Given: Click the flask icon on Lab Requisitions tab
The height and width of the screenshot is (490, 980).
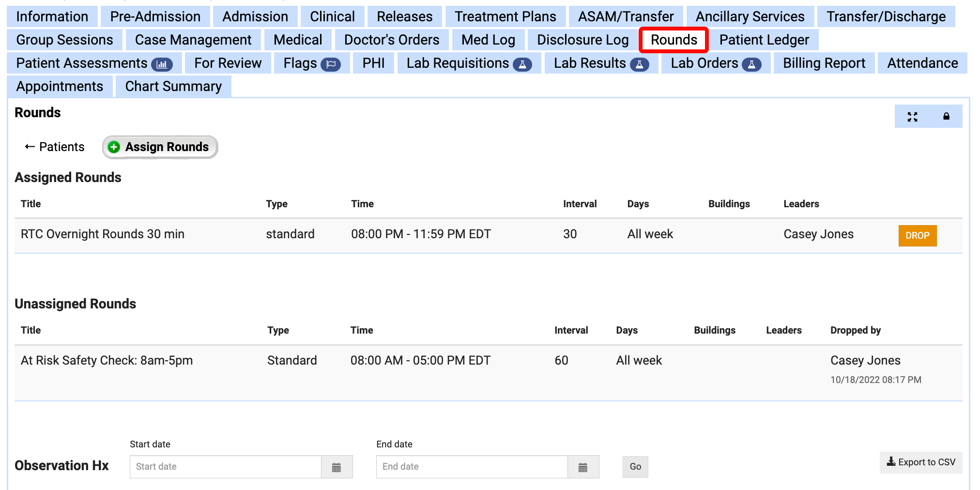Looking at the screenshot, I should (x=522, y=63).
